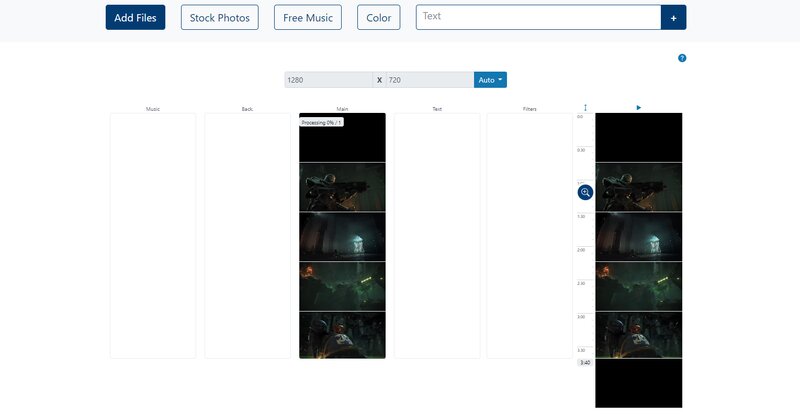
Task: Click the 3:40 end time label
Action: point(585,362)
